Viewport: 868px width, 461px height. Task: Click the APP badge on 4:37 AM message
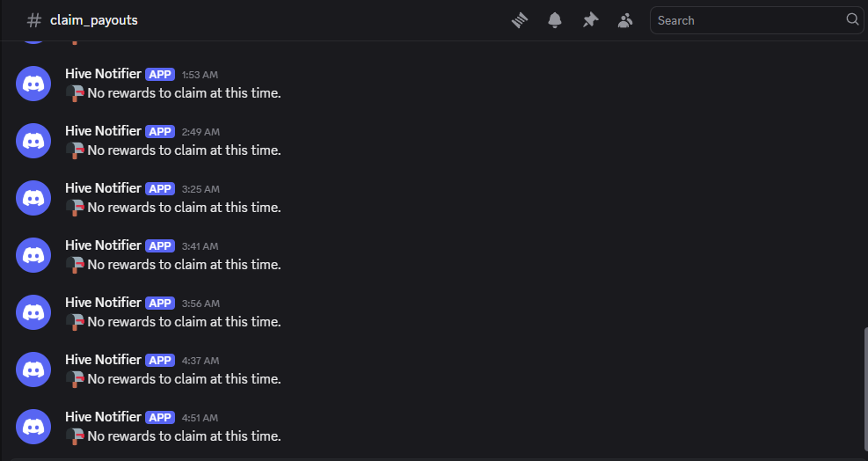pos(160,360)
